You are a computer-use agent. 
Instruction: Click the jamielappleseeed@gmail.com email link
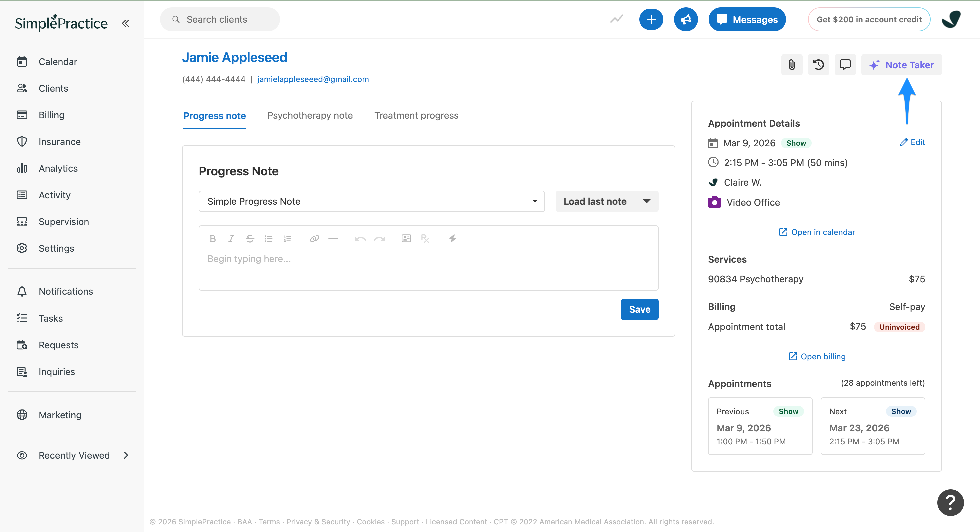coord(313,79)
